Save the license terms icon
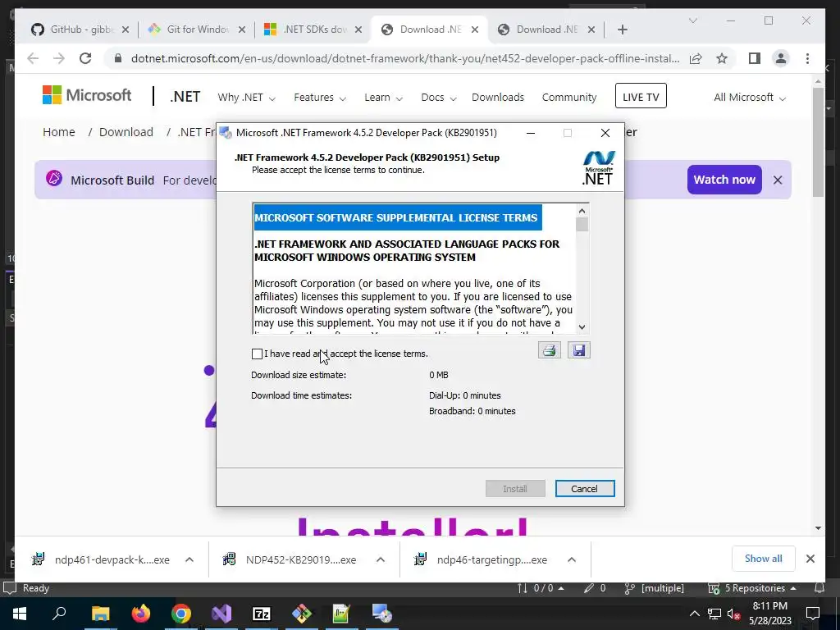This screenshot has height=630, width=840. [578, 350]
